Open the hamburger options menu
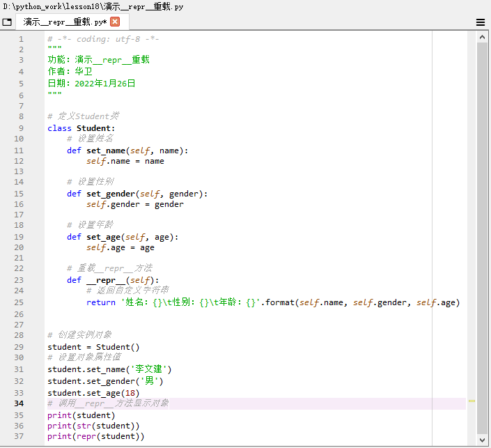 (x=481, y=22)
